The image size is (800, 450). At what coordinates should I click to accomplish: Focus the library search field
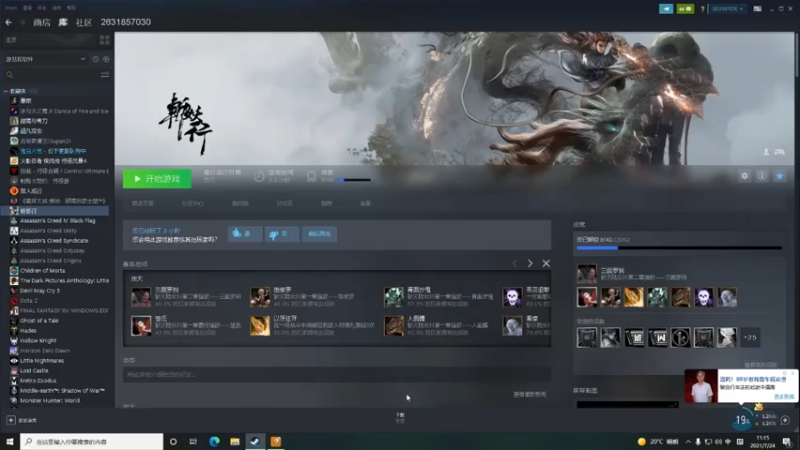[51, 75]
